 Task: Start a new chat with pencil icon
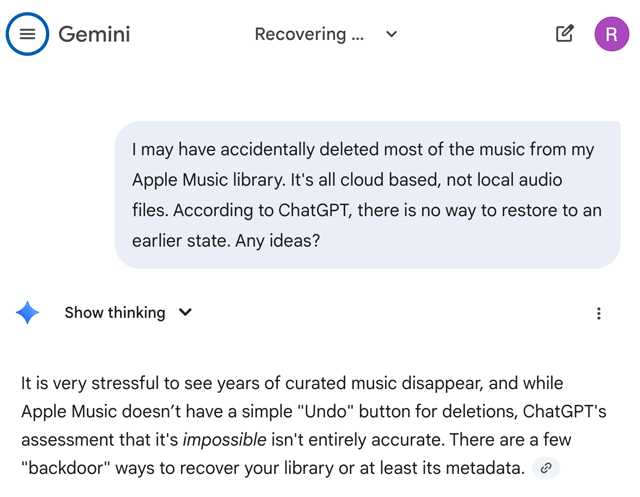click(565, 34)
